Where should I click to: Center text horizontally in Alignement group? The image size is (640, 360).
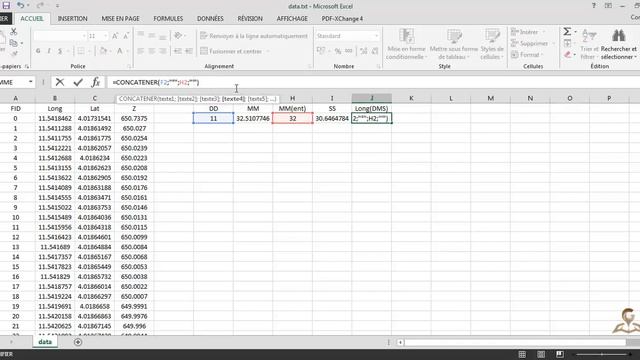pos(151,51)
